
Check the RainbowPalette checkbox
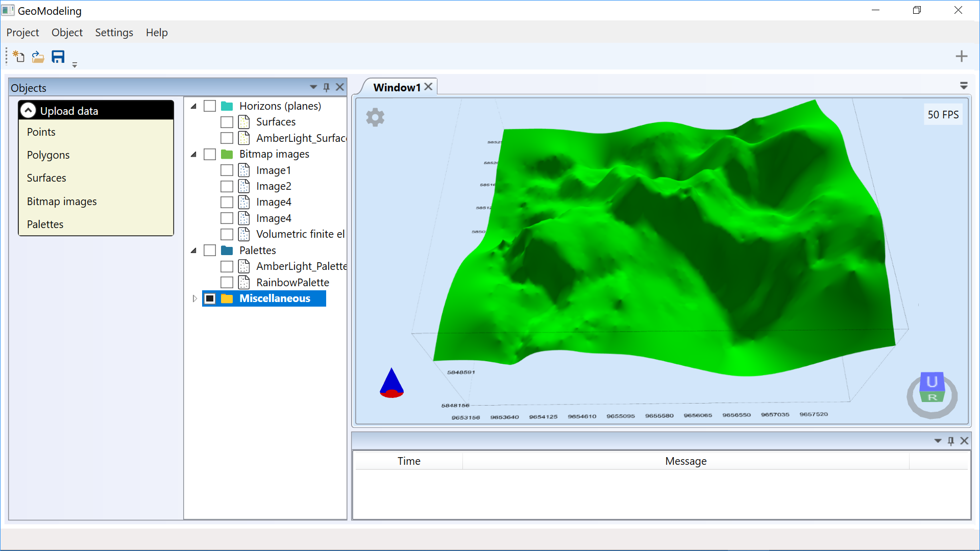(x=227, y=283)
